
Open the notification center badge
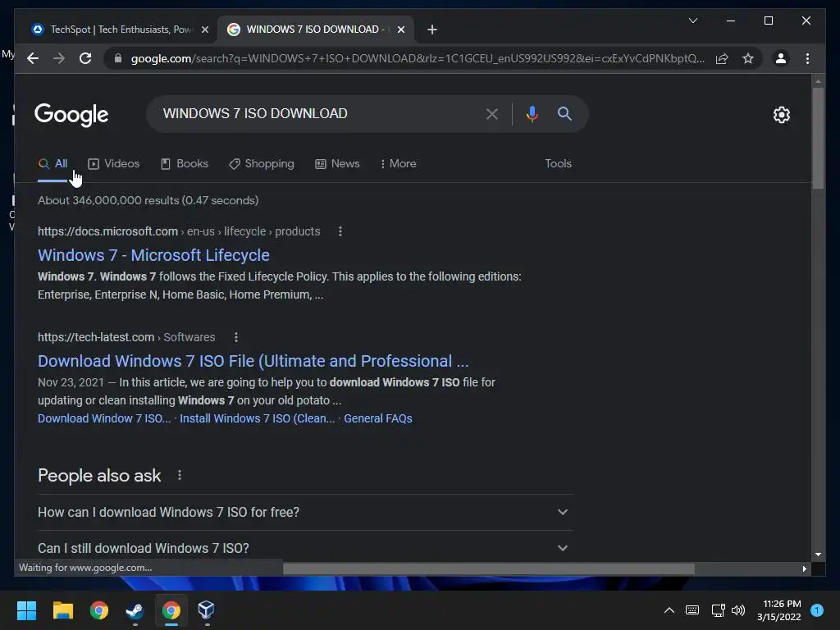click(x=817, y=610)
